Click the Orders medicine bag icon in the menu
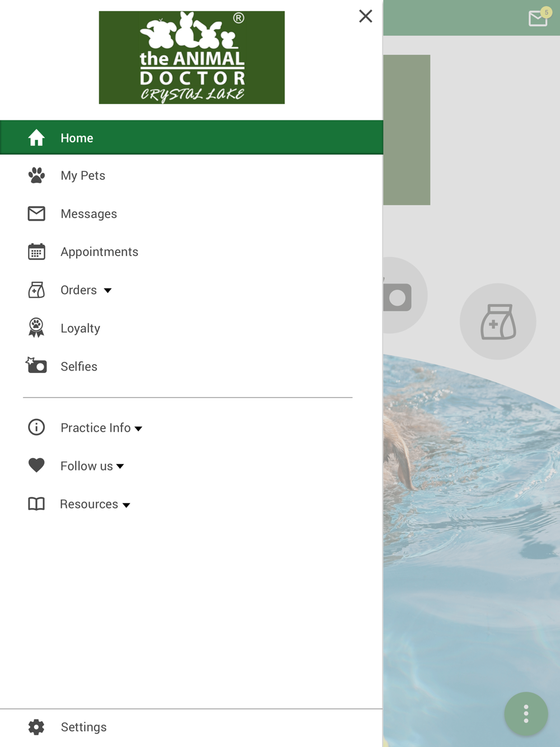560x747 pixels. tap(36, 290)
